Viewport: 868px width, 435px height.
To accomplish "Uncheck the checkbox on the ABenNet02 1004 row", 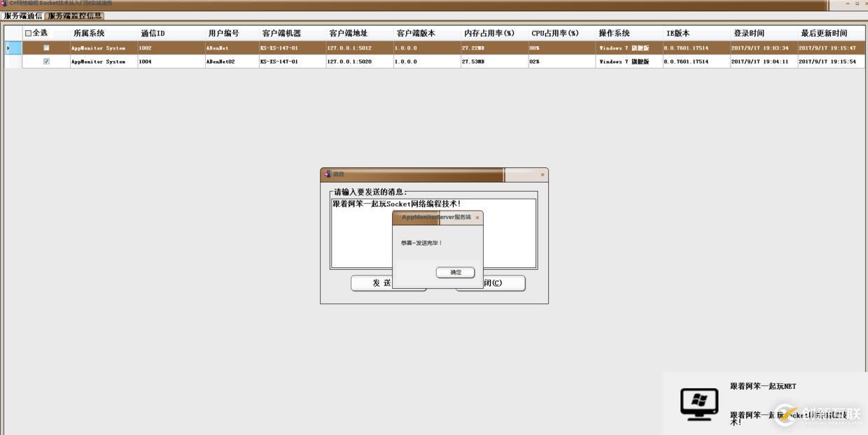I will (x=46, y=62).
